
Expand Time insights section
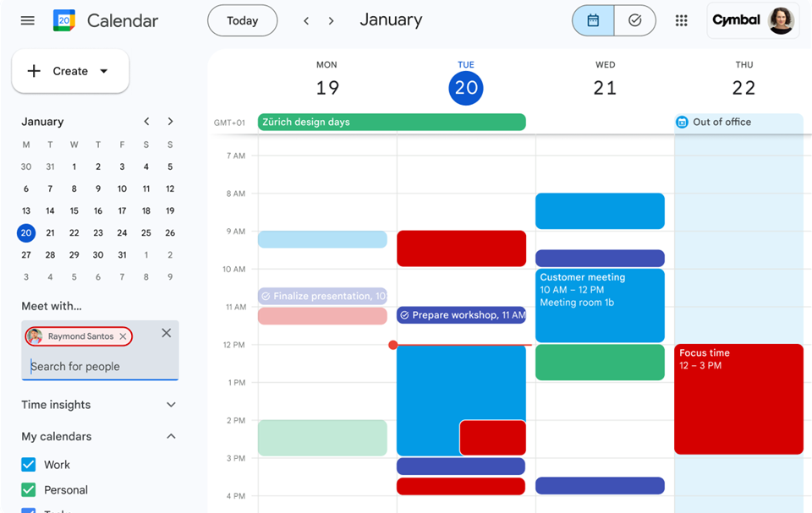172,404
